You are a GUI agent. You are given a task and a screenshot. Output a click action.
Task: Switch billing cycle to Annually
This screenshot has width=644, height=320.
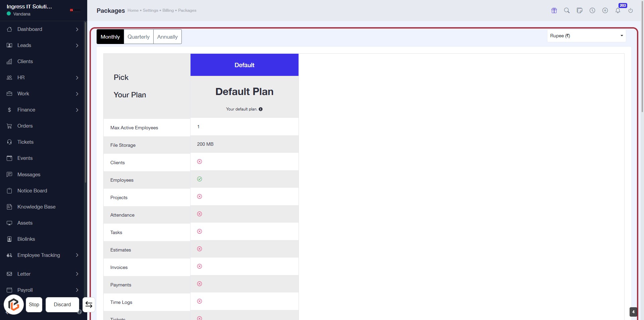tap(167, 37)
